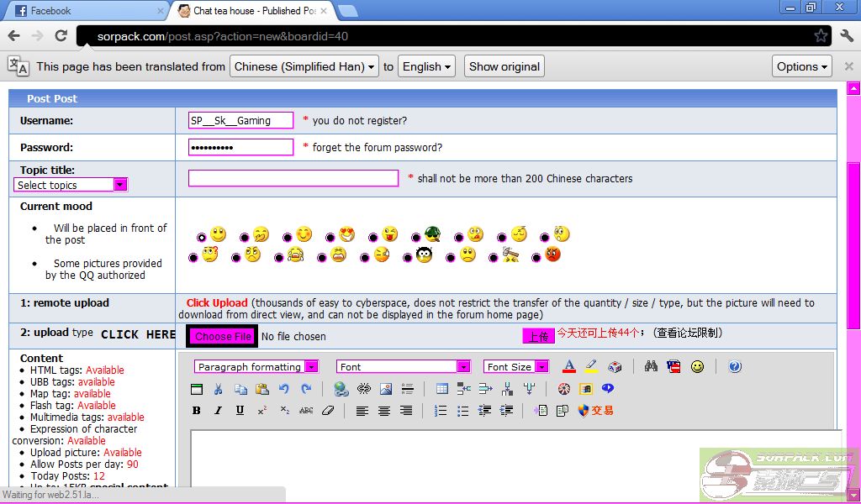This screenshot has width=861, height=504.
Task: Select the angry red face mood radio
Action: [x=536, y=258]
